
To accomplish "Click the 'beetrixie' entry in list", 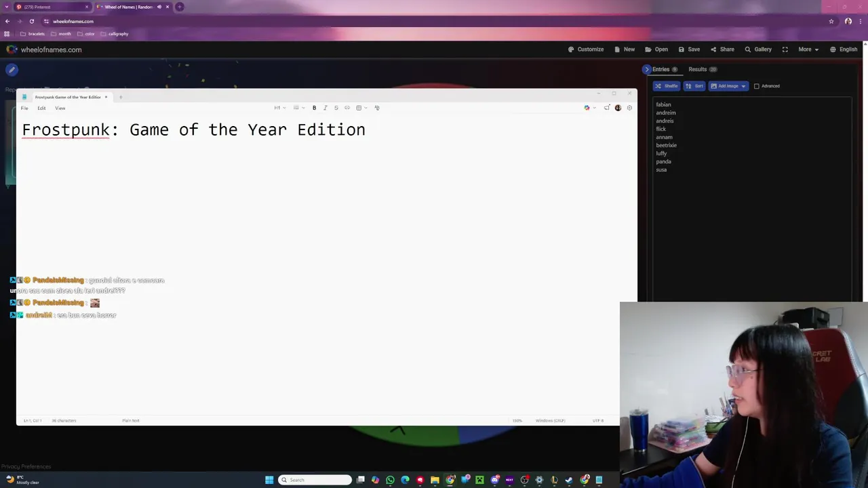I will tap(666, 145).
